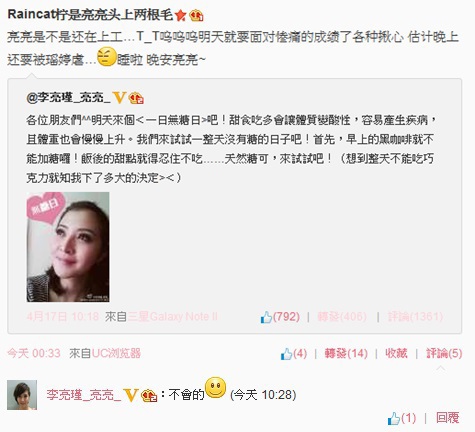Screen dimensions: 475x432
Task: Click 收藏 to bookmark the post
Action: click(x=396, y=353)
